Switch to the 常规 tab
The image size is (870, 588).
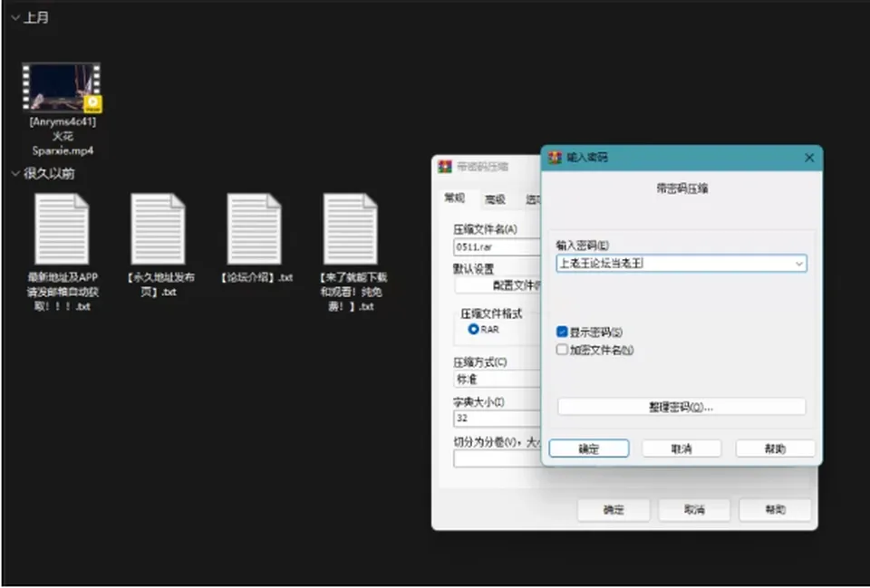454,198
